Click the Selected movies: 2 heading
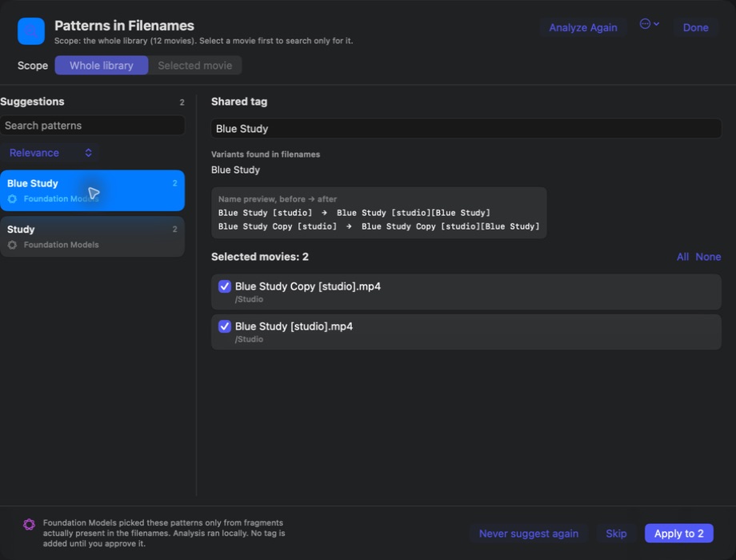 (259, 257)
